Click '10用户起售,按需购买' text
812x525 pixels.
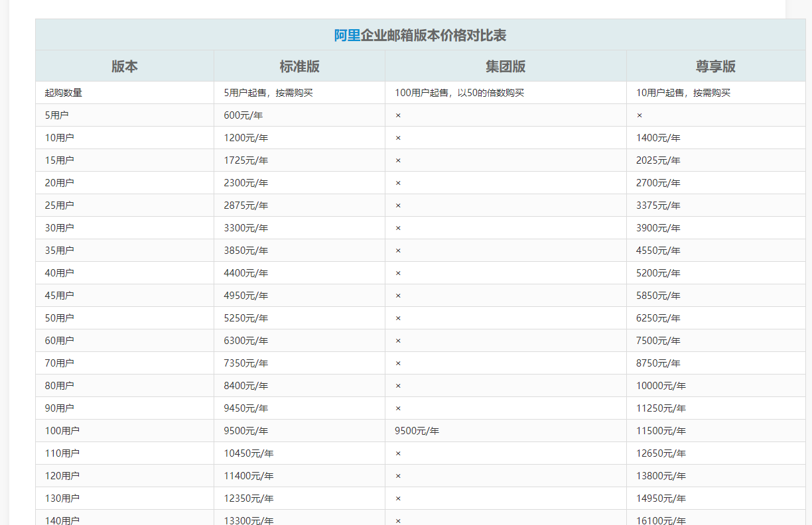683,93
